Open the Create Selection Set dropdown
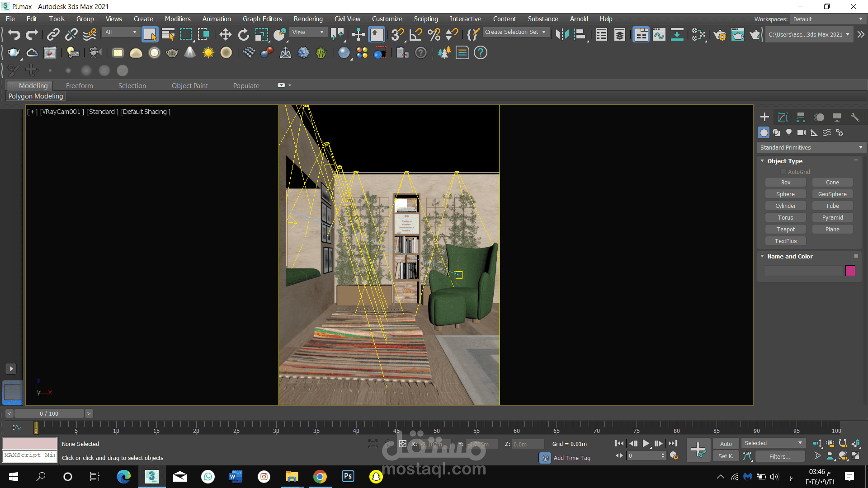The image size is (868, 488). (x=516, y=32)
